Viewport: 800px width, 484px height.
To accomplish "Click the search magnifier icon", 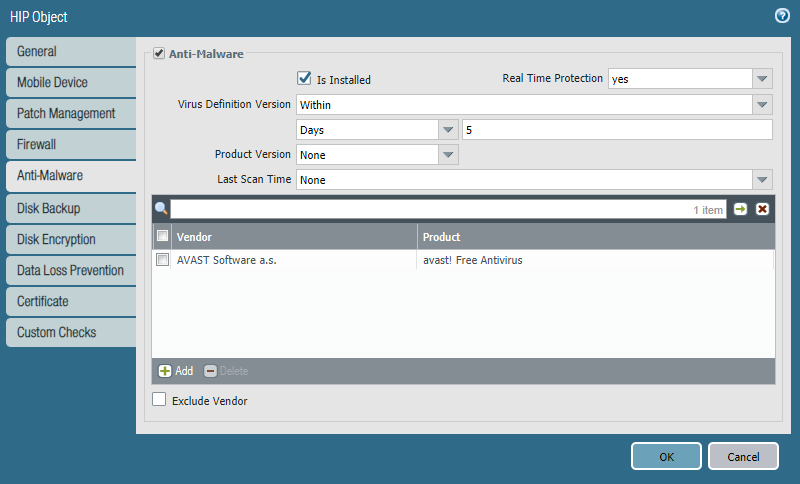I will click(x=160, y=209).
